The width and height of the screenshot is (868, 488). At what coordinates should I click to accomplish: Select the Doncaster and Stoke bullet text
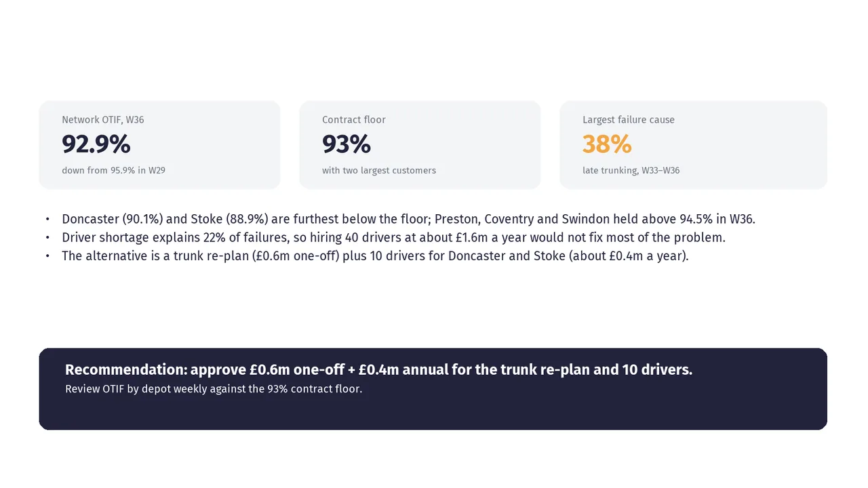pyautogui.click(x=408, y=219)
